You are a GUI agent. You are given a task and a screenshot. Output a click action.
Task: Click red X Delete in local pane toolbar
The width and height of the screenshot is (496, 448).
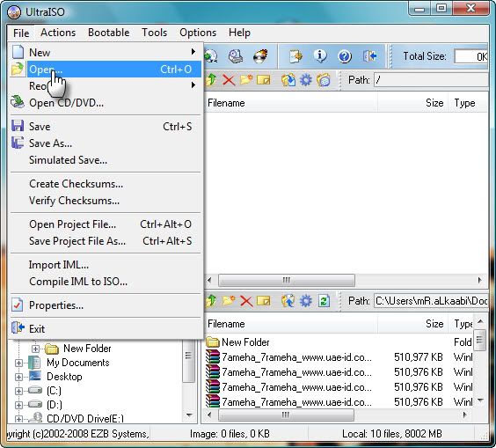click(x=246, y=301)
